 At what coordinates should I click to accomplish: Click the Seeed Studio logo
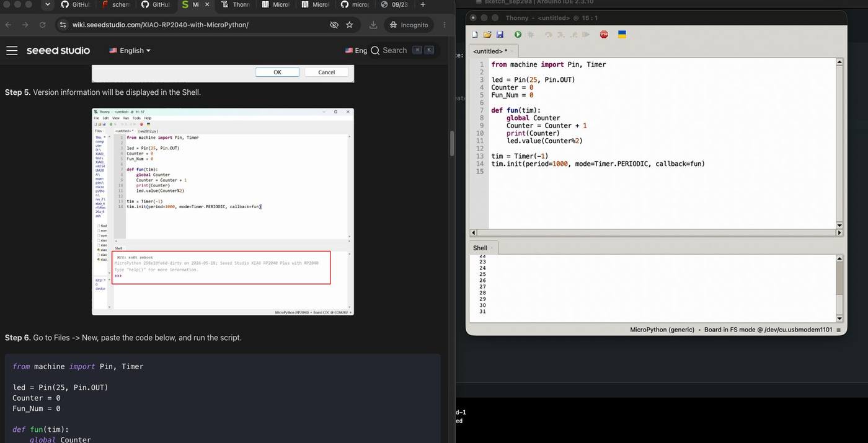(58, 50)
